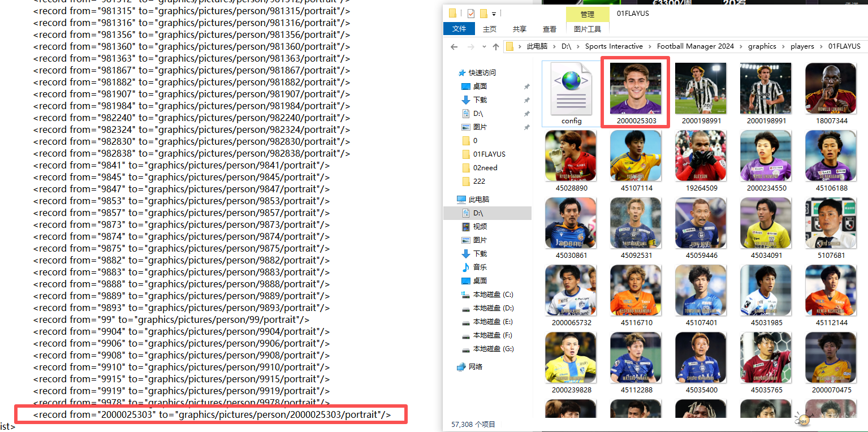Click the Properties checkmark icon in title bar

tap(470, 14)
